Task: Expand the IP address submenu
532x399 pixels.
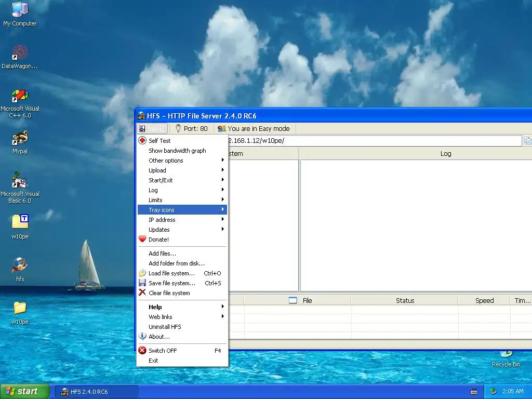Action: click(x=182, y=220)
